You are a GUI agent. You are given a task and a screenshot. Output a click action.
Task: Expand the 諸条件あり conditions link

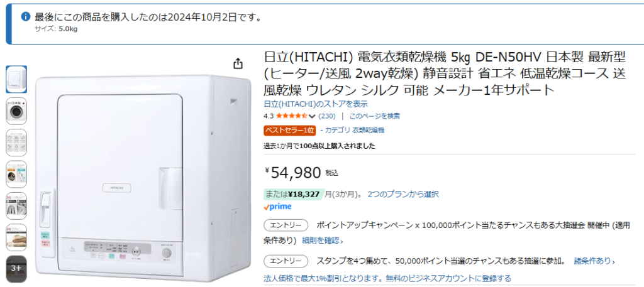pos(594,261)
